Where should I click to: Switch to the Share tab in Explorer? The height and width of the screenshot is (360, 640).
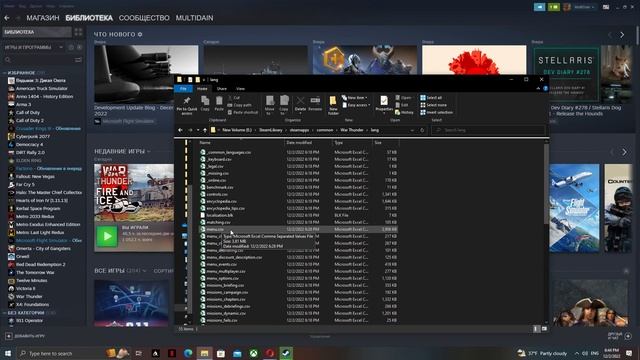(x=222, y=89)
